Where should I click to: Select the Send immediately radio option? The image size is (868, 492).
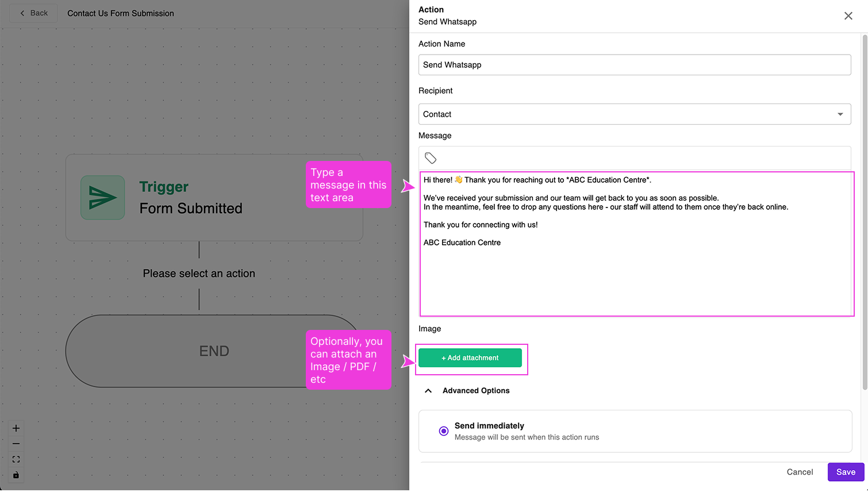click(x=443, y=430)
